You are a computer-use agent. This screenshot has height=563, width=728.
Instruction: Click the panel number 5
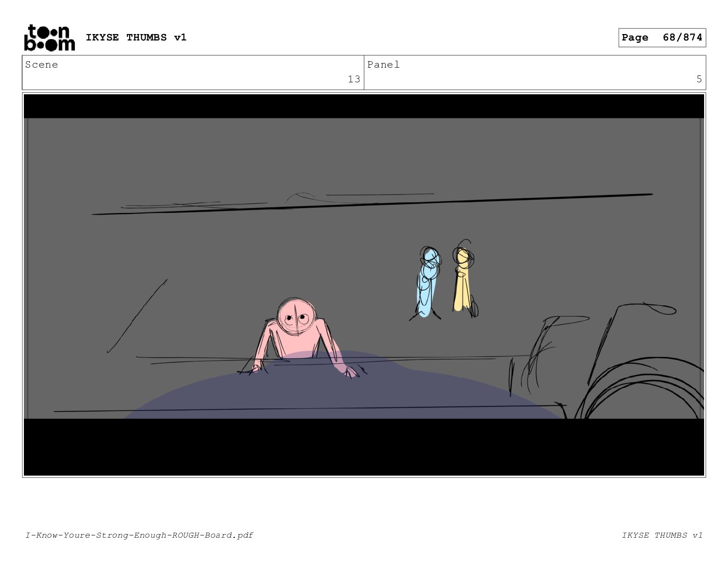tap(699, 79)
